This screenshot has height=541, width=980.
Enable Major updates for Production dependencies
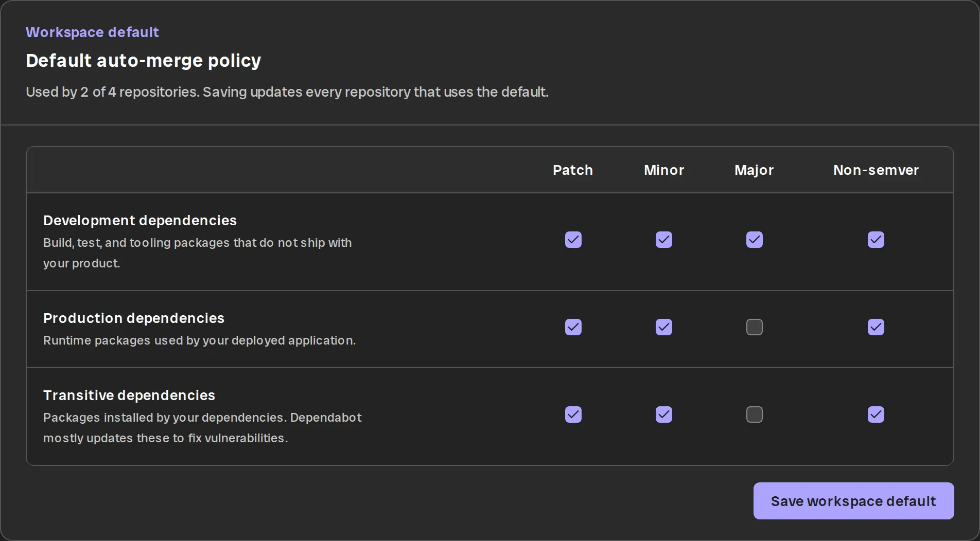click(x=754, y=327)
